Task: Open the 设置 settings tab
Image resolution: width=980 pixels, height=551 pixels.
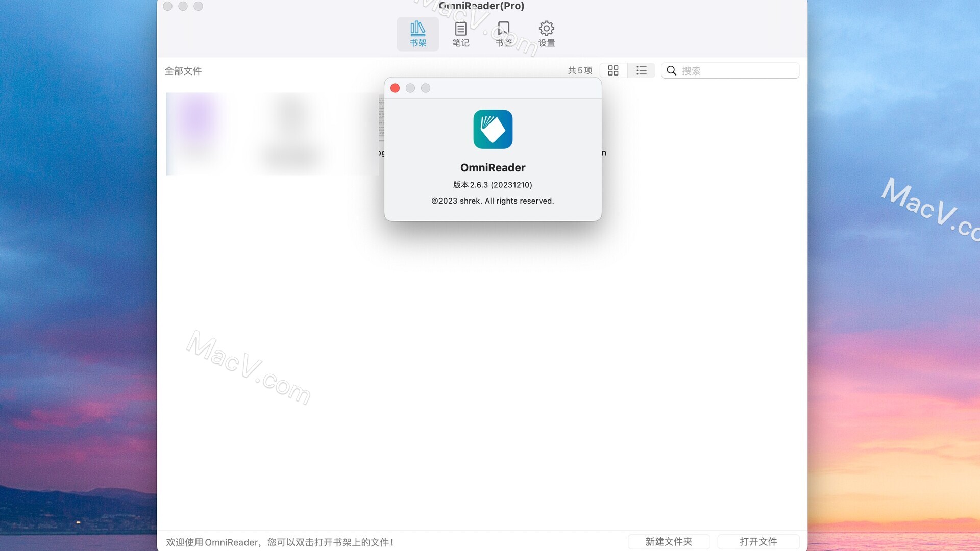Action: tap(546, 34)
